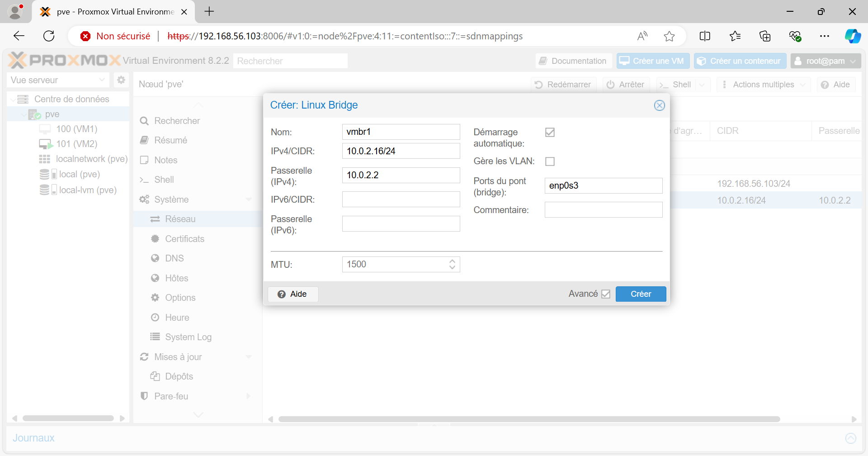The height and width of the screenshot is (456, 868).
Task: Edit the IPv4/CIDR field
Action: point(401,151)
